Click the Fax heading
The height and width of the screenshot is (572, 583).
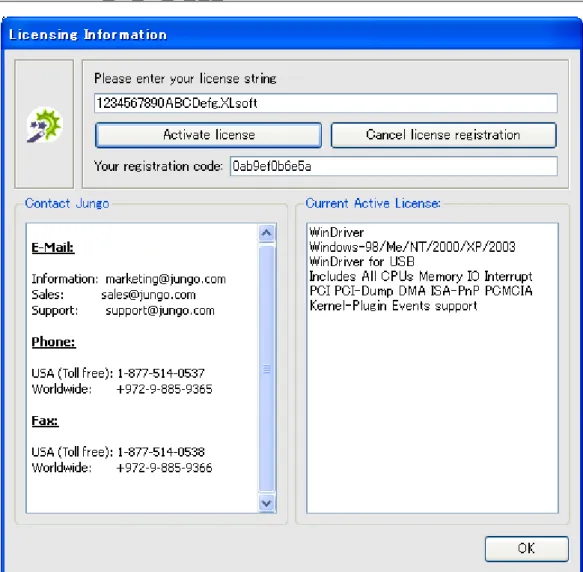[45, 421]
